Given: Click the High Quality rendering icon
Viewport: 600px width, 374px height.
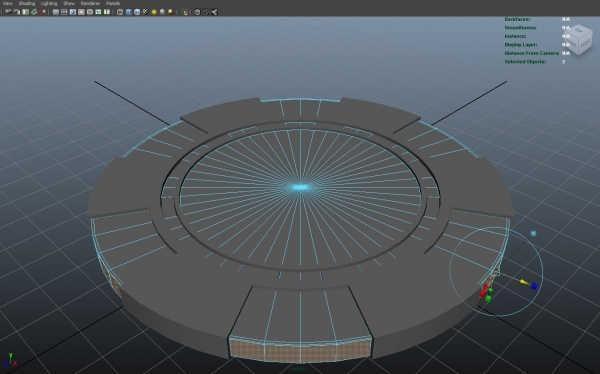Looking at the screenshot, I should coord(171,12).
